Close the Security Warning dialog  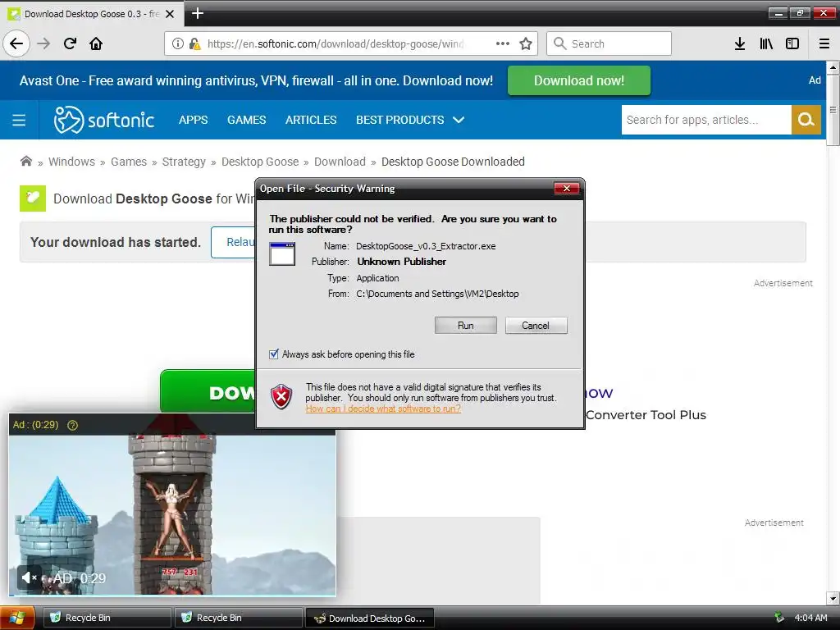click(567, 188)
